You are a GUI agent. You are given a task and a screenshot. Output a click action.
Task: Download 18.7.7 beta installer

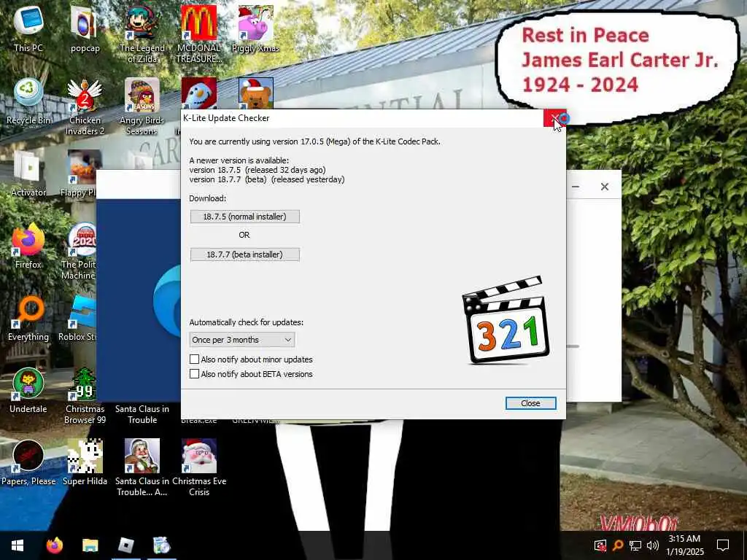tap(245, 254)
